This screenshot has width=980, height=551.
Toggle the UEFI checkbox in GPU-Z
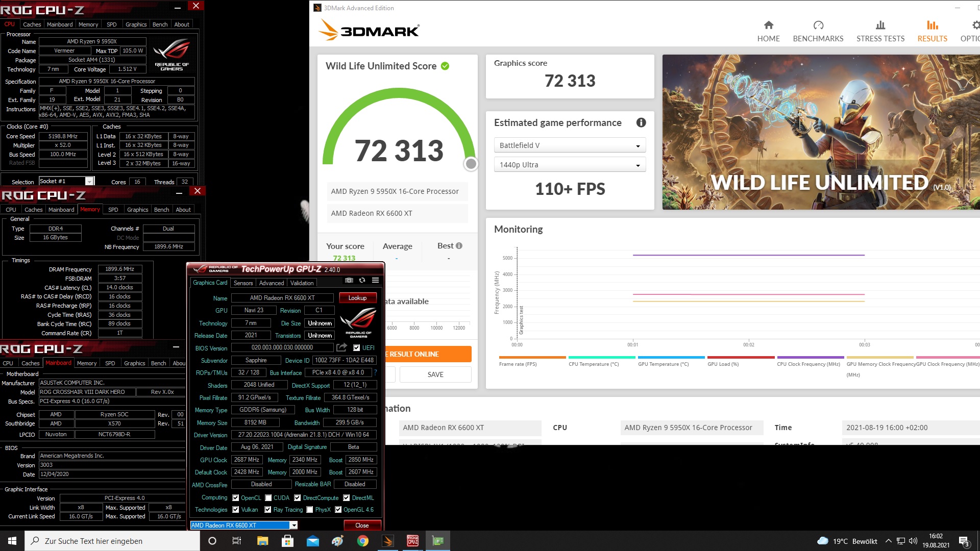pos(356,348)
